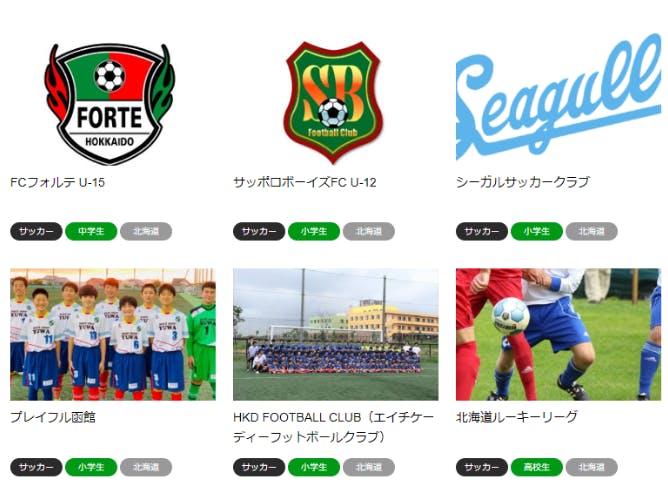Open the HKD Football Club group photo
The width and height of the screenshot is (668, 500).
coord(336,334)
